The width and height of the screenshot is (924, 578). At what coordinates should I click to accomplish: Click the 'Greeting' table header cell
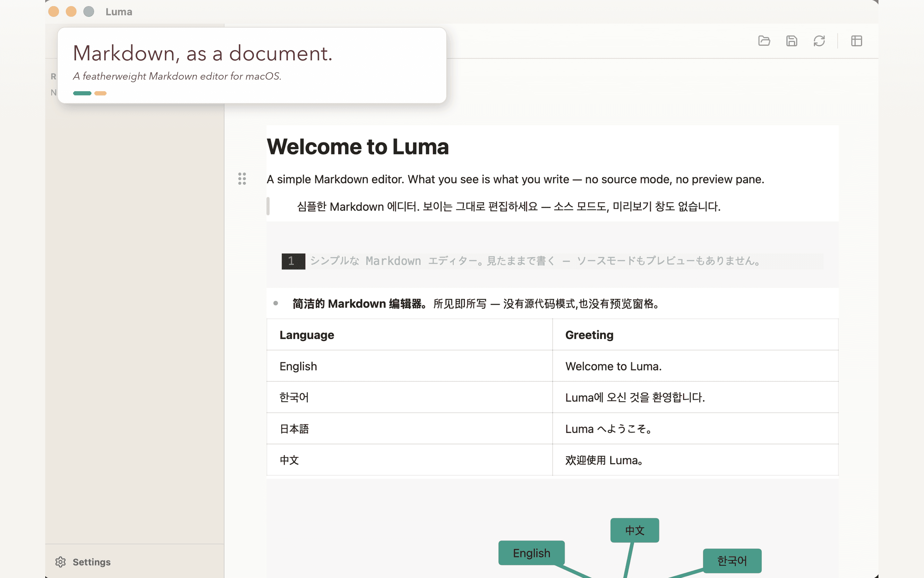click(x=695, y=335)
